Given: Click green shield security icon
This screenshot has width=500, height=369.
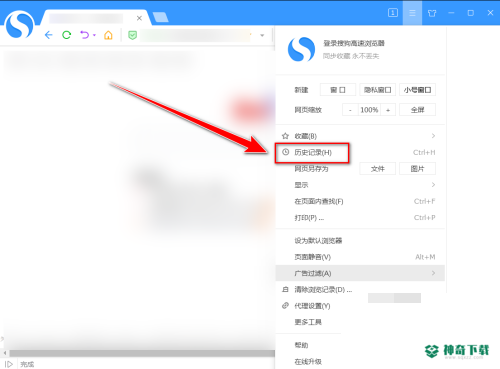Looking at the screenshot, I should tap(132, 35).
